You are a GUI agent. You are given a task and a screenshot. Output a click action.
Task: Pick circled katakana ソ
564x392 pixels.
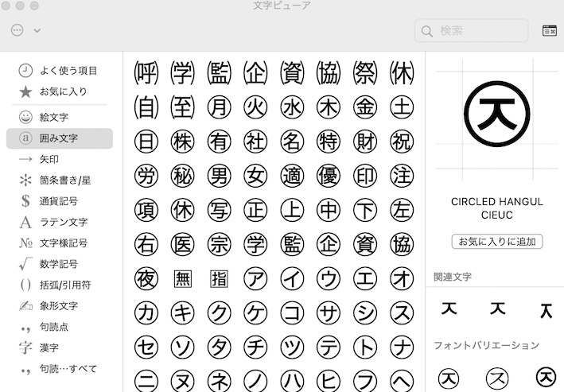coord(182,347)
